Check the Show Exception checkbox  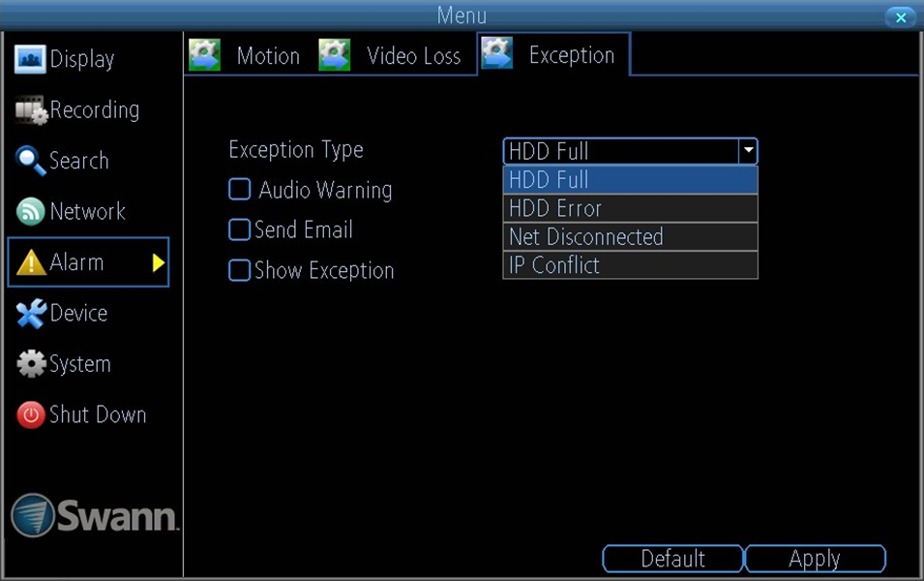click(x=239, y=271)
